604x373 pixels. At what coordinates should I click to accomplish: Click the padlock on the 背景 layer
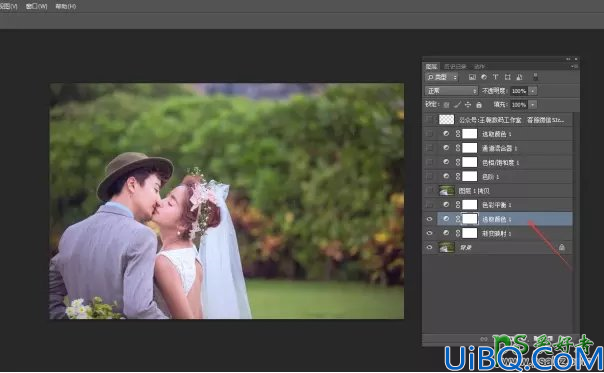[x=562, y=247]
